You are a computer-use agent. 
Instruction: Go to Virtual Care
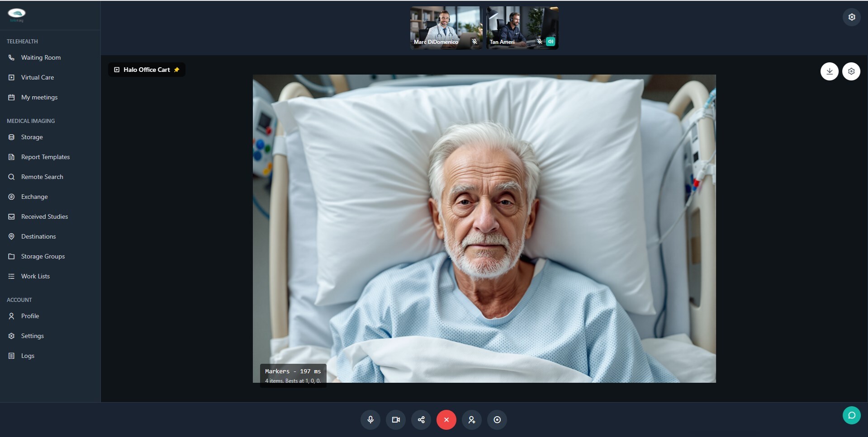(37, 77)
